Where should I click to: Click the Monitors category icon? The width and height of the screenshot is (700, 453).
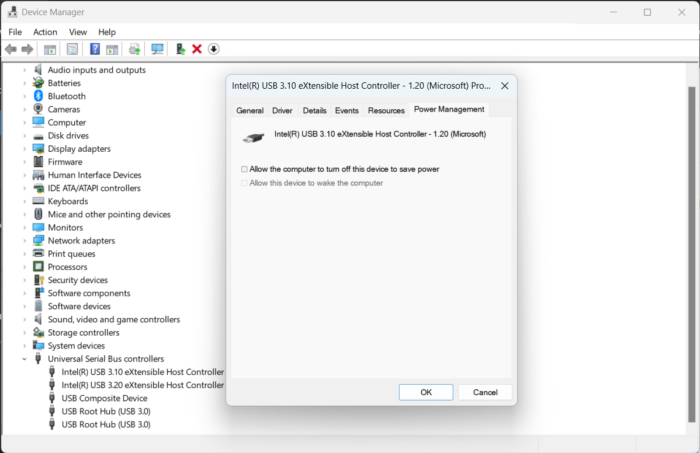(x=38, y=227)
